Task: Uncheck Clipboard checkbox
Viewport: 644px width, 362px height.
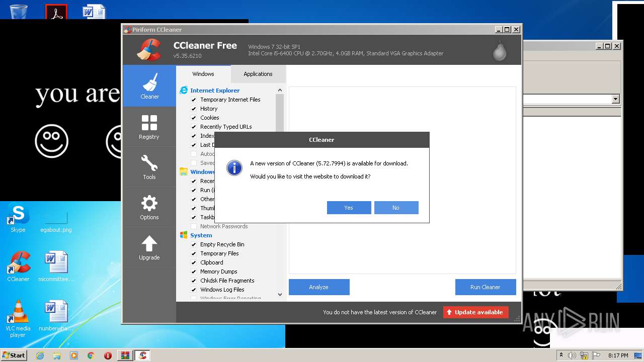Action: [194, 262]
